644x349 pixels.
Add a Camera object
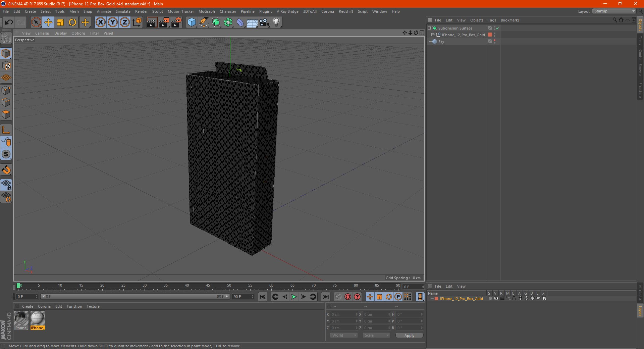pos(264,22)
